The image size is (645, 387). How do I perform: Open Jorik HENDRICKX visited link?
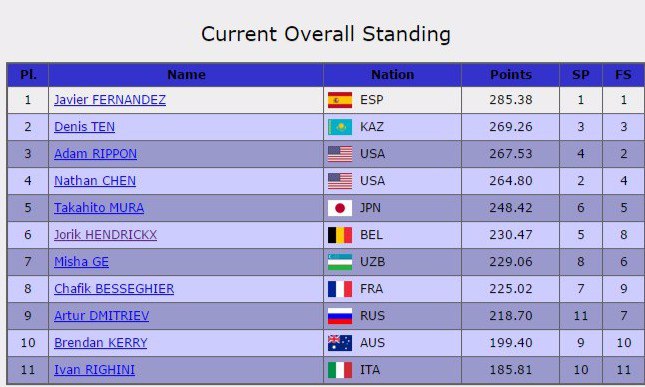click(x=105, y=235)
